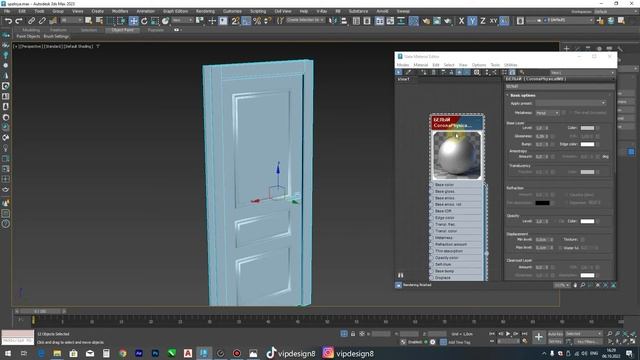Click the Key Filters button
This screenshot has width=640, height=360.
588,341
